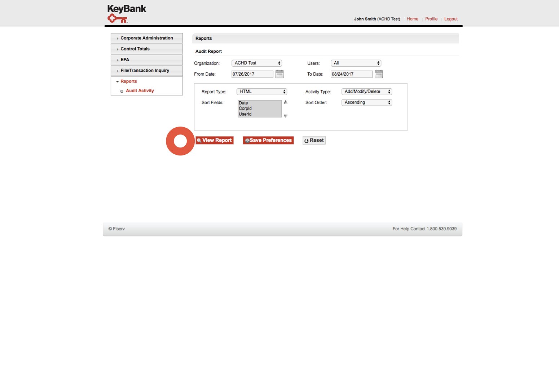Change the Report Type dropdown
559x392 pixels.
coord(261,92)
